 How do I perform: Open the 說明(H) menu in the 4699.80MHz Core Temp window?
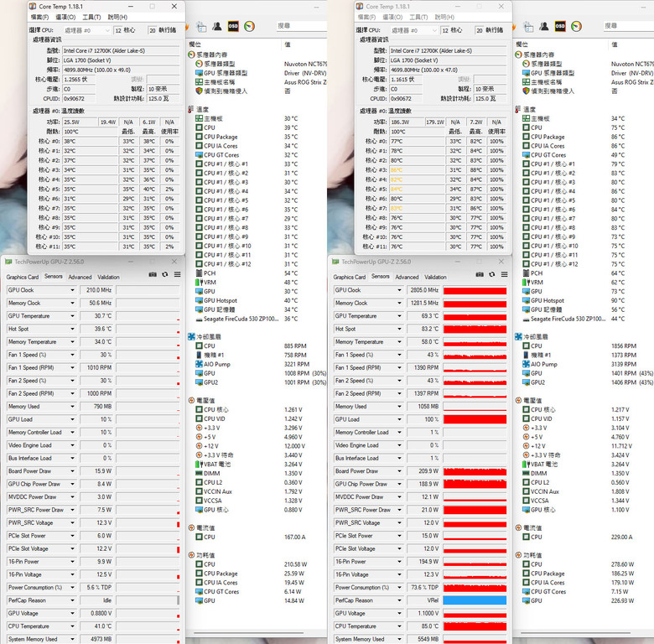[444, 17]
